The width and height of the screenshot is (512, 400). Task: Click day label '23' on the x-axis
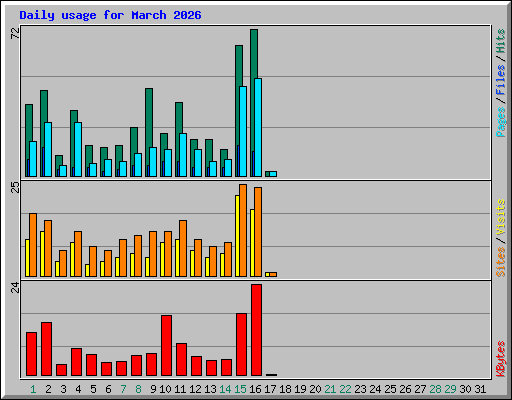360,389
